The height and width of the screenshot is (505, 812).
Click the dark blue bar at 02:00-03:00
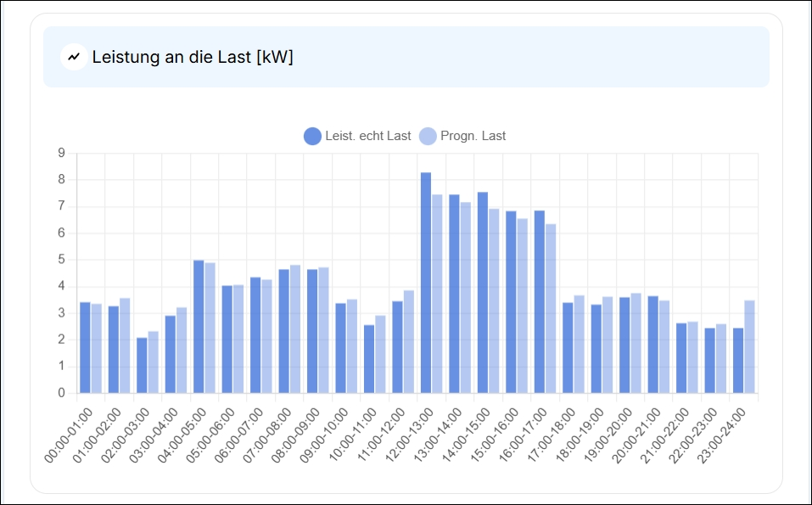tap(142, 366)
